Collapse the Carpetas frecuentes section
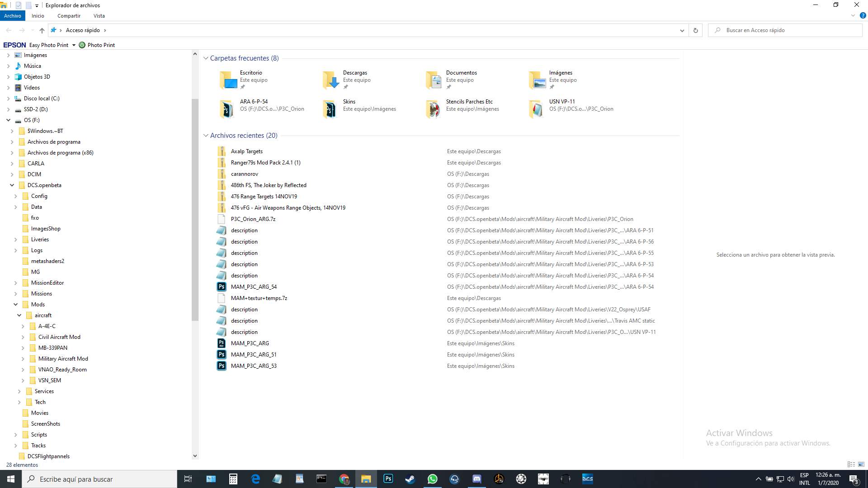The width and height of the screenshot is (868, 488). point(206,58)
